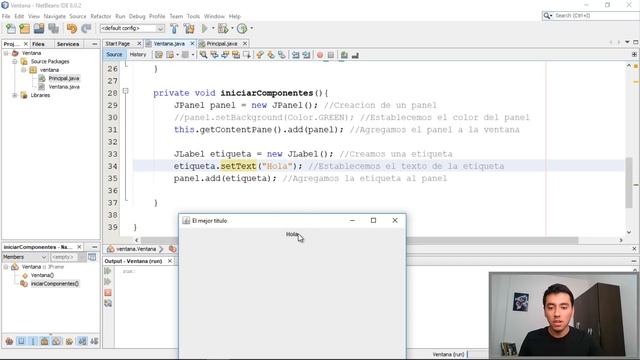This screenshot has height=360, width=640.
Task: Open the Navigate menu
Action: click(55, 16)
